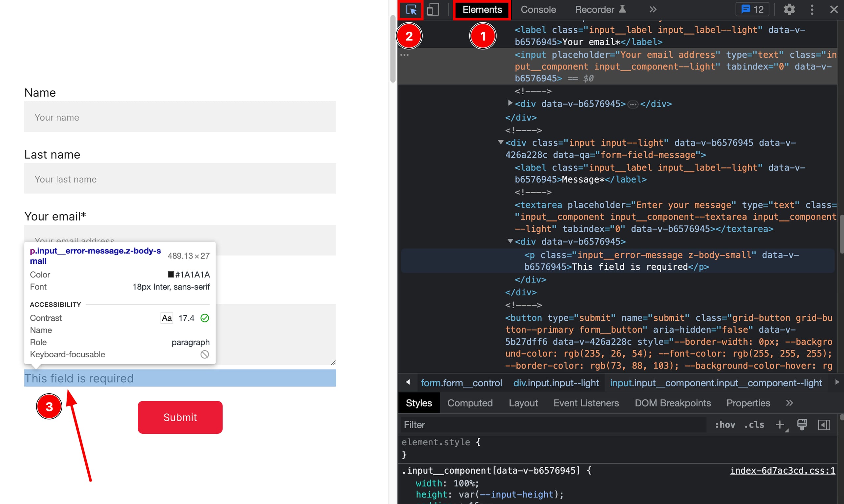Toggle the computed styles sidebar icon
This screenshot has width=844, height=504.
[824, 425]
